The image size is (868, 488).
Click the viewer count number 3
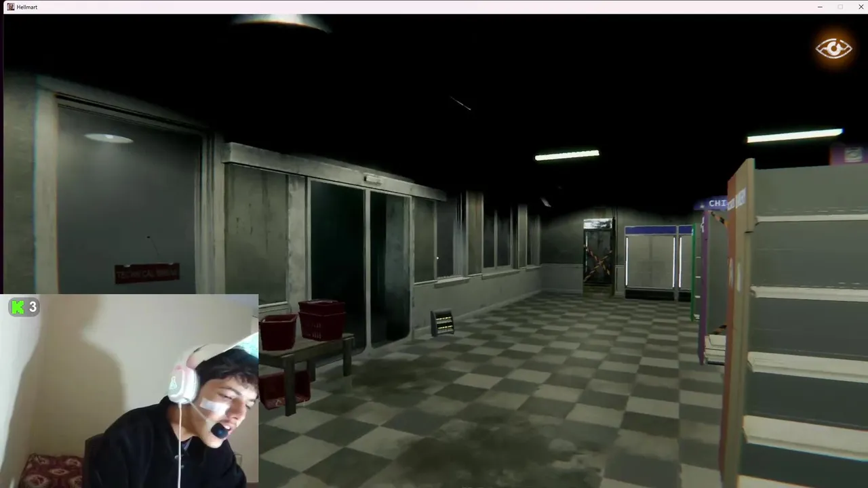pos(32,307)
